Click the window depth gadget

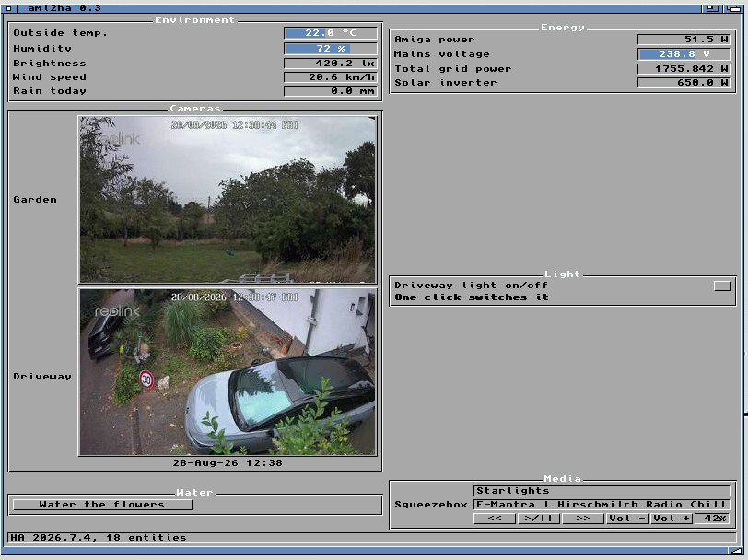pos(733,8)
